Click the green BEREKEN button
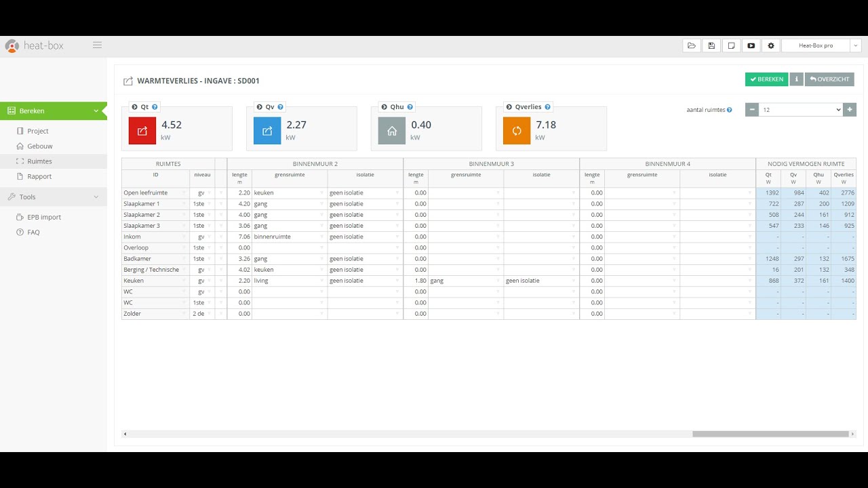This screenshot has width=868, height=488. 766,79
